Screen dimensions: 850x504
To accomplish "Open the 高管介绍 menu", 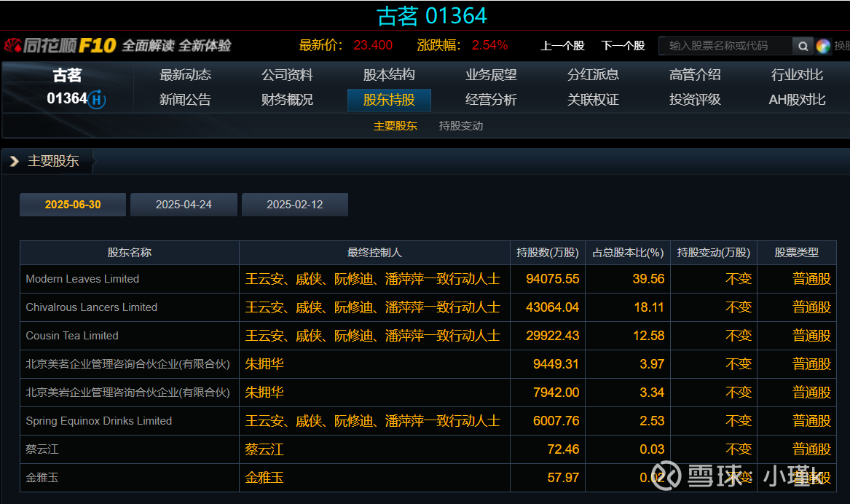I will [694, 75].
